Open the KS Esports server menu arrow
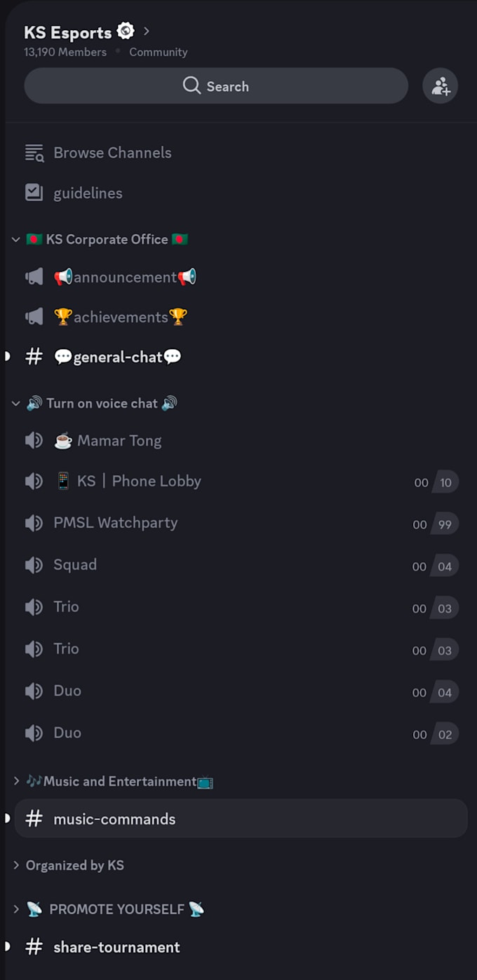The width and height of the screenshot is (477, 980). (x=147, y=31)
